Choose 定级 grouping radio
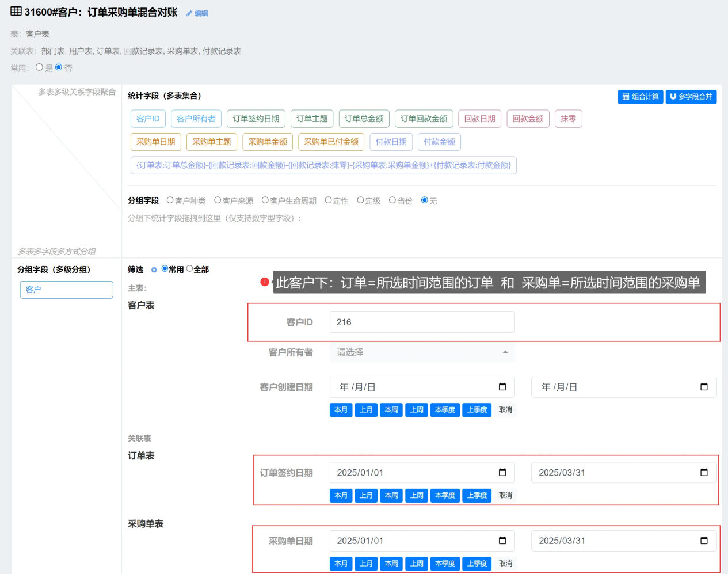The width and height of the screenshot is (728, 574). (x=360, y=200)
